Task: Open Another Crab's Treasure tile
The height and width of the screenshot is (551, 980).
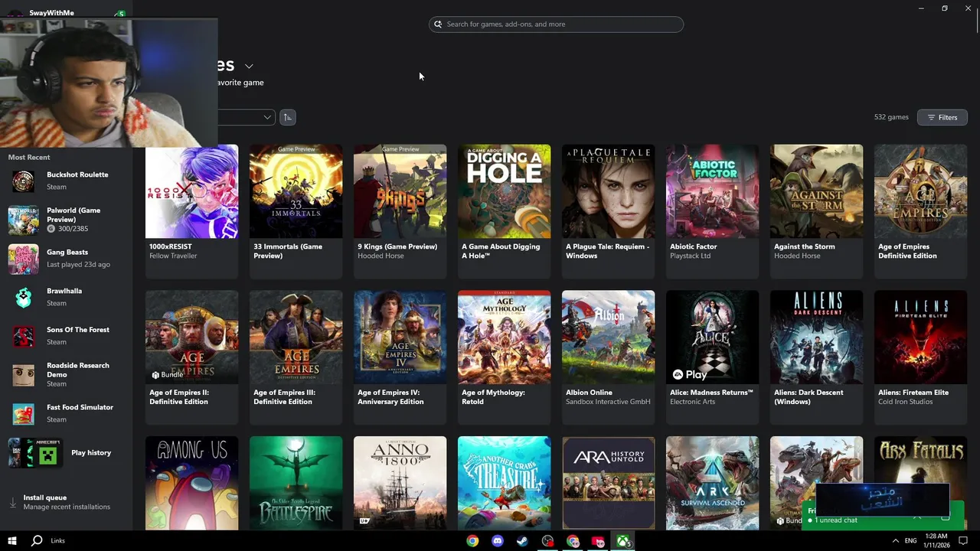Action: 504,483
